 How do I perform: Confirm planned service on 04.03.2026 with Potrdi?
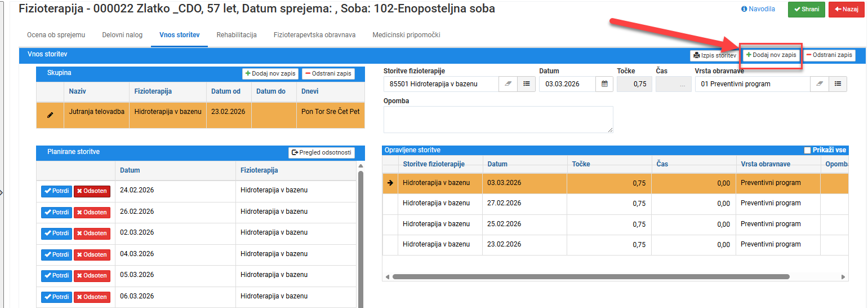point(56,255)
